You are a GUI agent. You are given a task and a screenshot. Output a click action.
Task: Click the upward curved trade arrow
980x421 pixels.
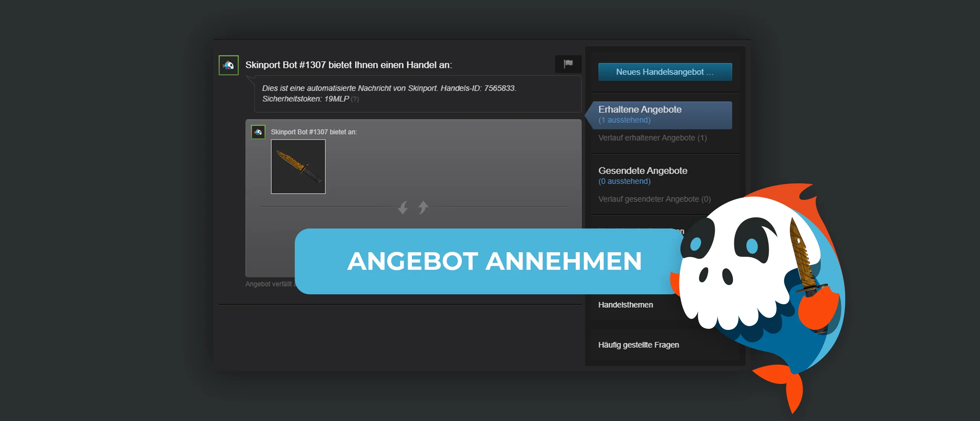click(423, 207)
